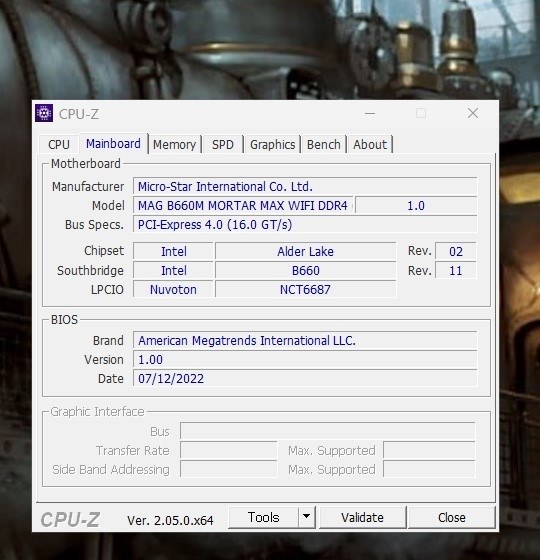Close CPU-Z with the title bar X
The height and width of the screenshot is (560, 540).
473,113
